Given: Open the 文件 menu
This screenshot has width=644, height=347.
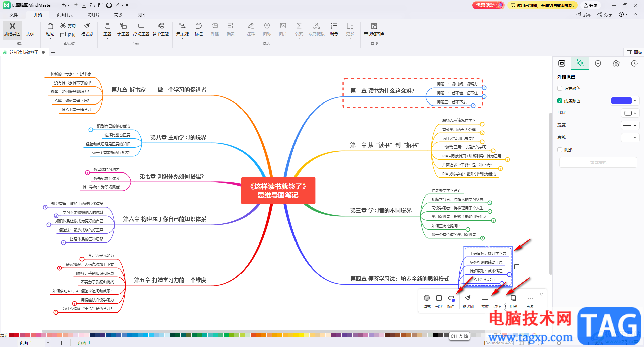Looking at the screenshot, I should 14,15.
